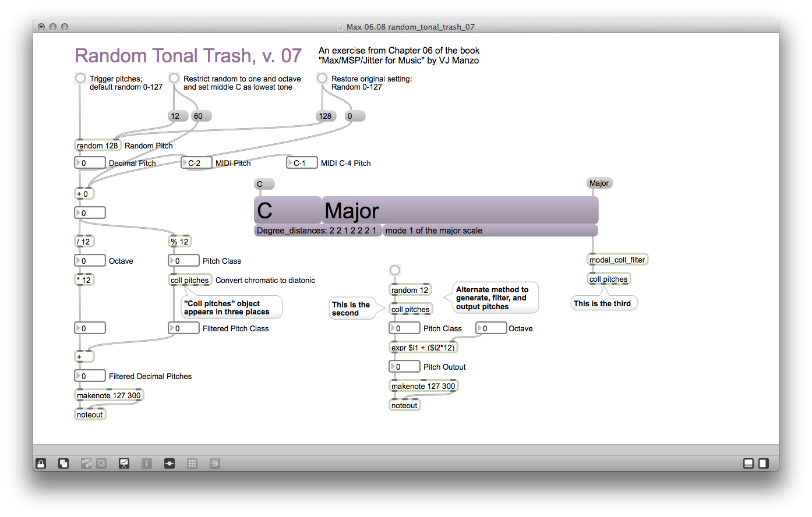Click the Random Tonal Trash, v. 07 title
Screen dimensions: 812x517
pyautogui.click(x=188, y=55)
